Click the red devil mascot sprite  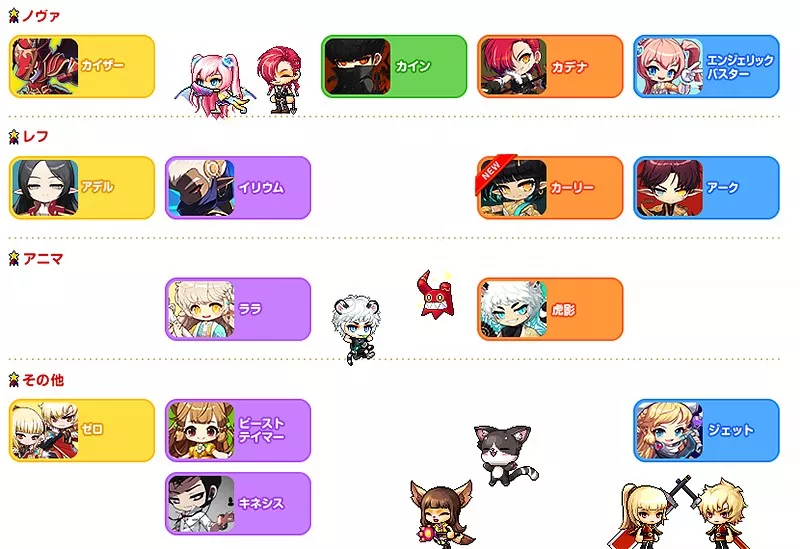434,295
